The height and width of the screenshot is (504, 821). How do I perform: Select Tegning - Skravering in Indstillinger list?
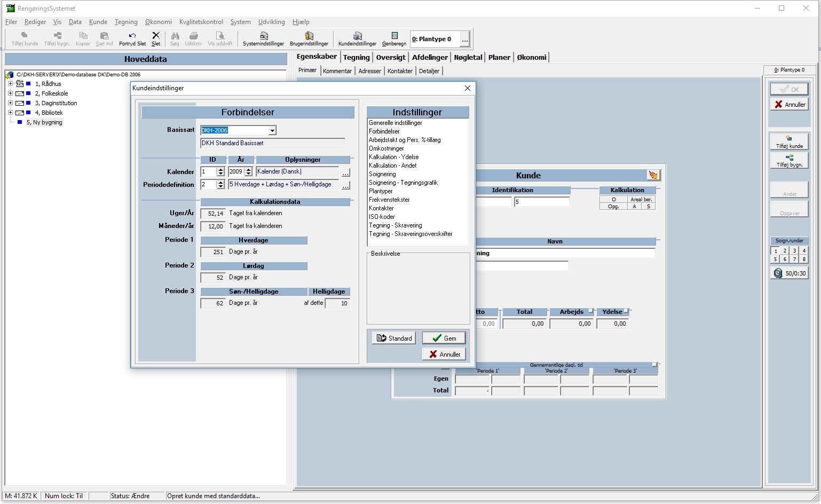396,225
